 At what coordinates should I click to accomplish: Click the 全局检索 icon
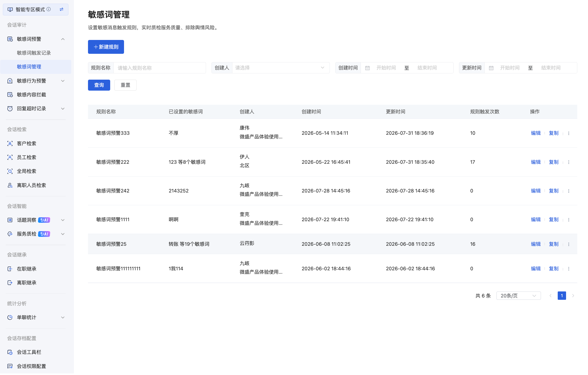click(x=10, y=171)
